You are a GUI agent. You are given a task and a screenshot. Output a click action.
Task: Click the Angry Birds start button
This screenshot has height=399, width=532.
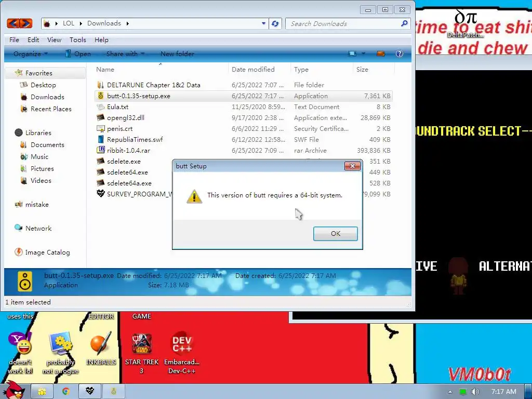pyautogui.click(x=14, y=390)
